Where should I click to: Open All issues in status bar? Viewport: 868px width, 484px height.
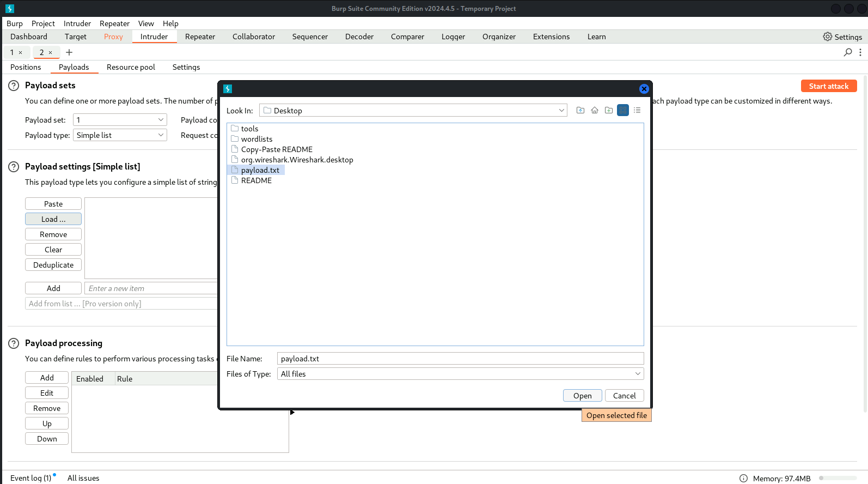[x=83, y=478]
